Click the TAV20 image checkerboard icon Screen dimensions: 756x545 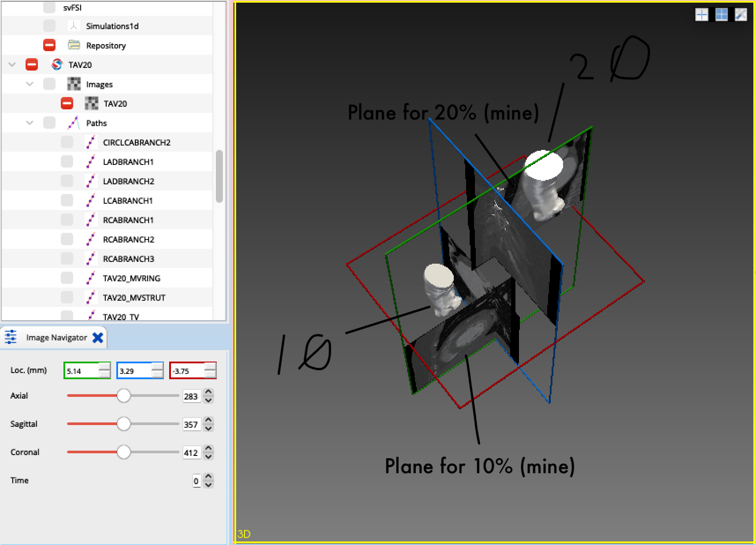pyautogui.click(x=91, y=103)
